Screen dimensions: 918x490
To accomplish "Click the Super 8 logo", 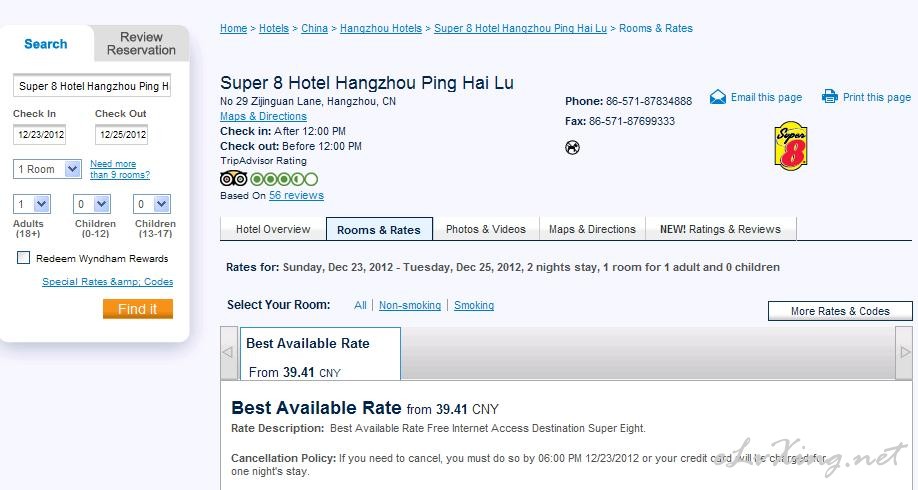I will coord(791,146).
